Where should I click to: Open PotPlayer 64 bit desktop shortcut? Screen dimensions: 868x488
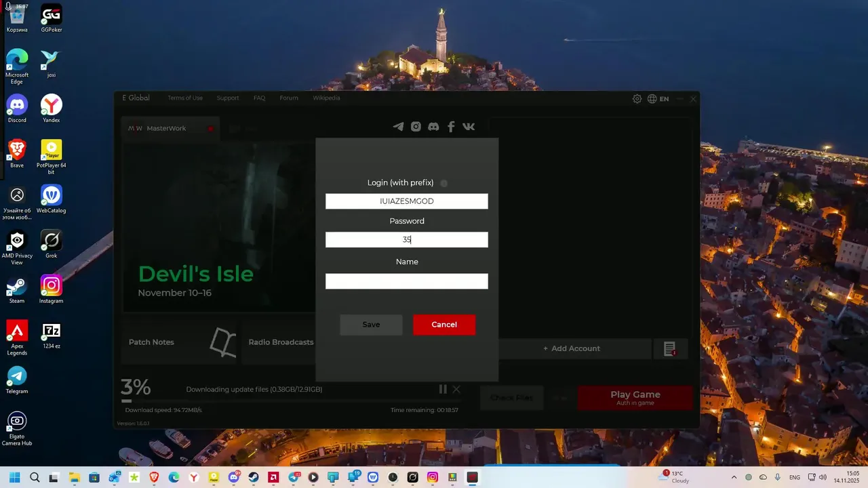(52, 157)
